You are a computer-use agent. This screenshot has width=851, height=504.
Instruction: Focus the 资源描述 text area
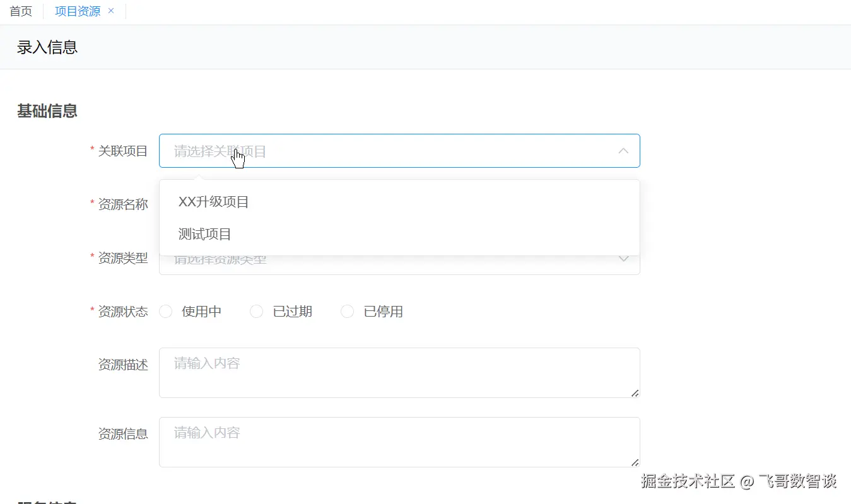pyautogui.click(x=399, y=373)
